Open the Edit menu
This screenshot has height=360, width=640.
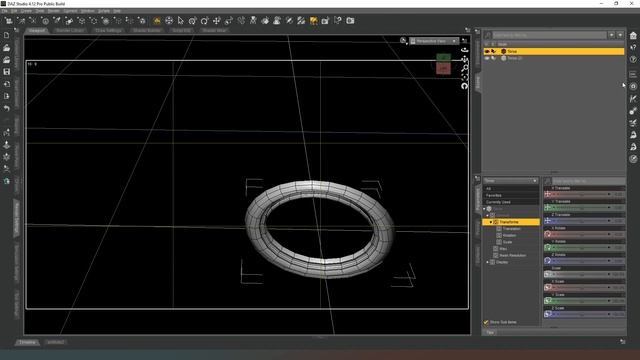(x=14, y=11)
